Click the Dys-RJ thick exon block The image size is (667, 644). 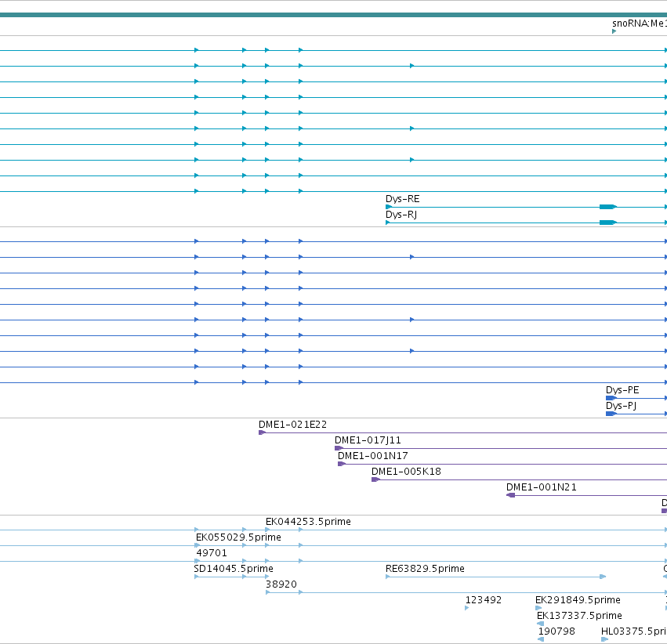point(608,223)
